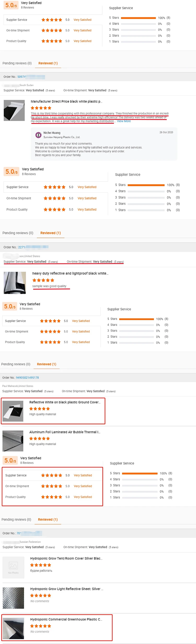Select Reviewed (1) tab above South Sudan order
The width and height of the screenshot is (196, 644).
click(48, 63)
